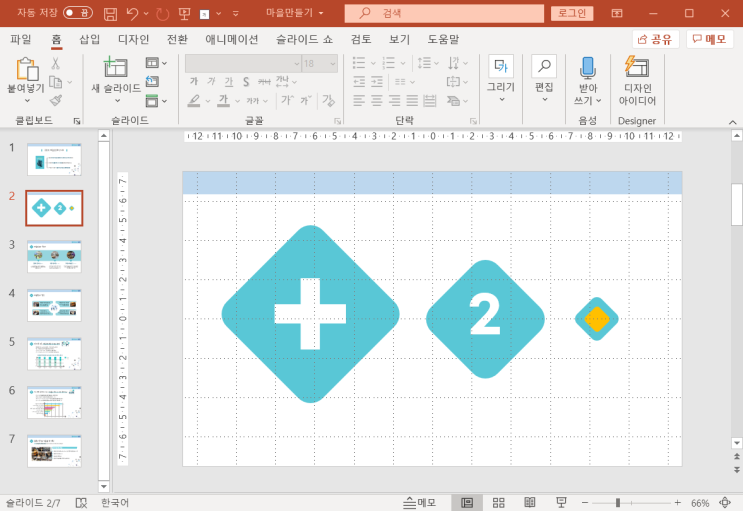This screenshot has height=511, width=743.
Task: Click the 받아쓰기 dictate microphone icon
Action: [588, 68]
